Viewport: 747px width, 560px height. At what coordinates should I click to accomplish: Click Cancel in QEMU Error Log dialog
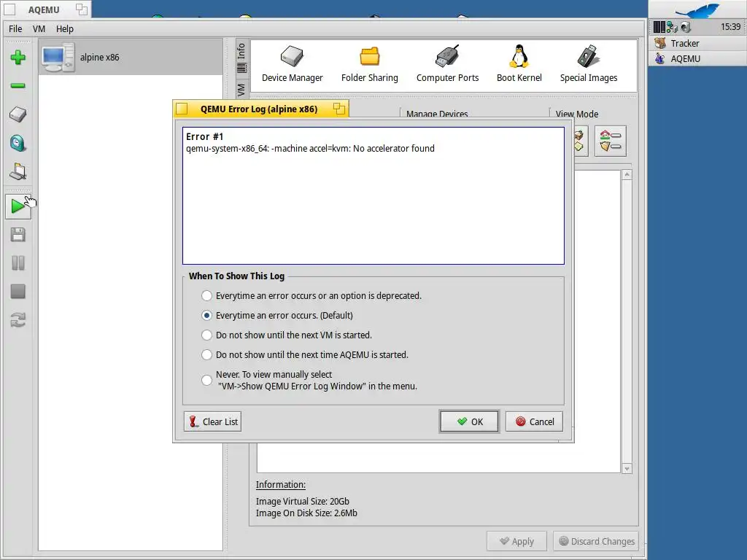[534, 421]
